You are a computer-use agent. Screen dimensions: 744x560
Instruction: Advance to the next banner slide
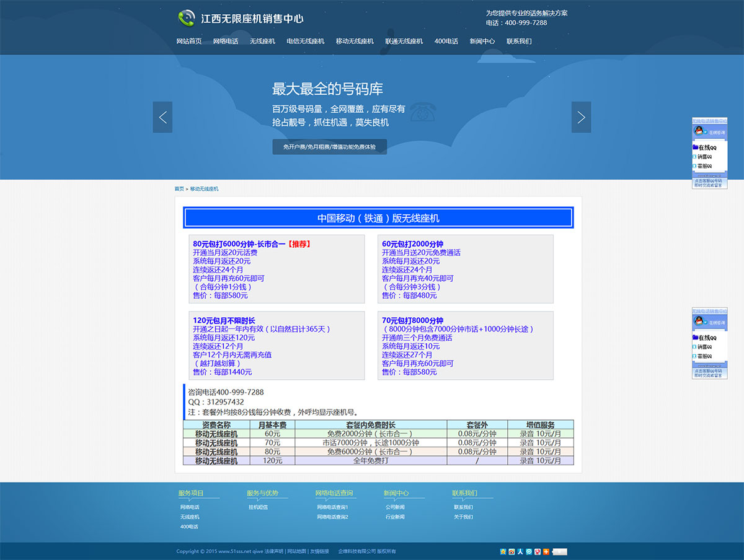[581, 117]
